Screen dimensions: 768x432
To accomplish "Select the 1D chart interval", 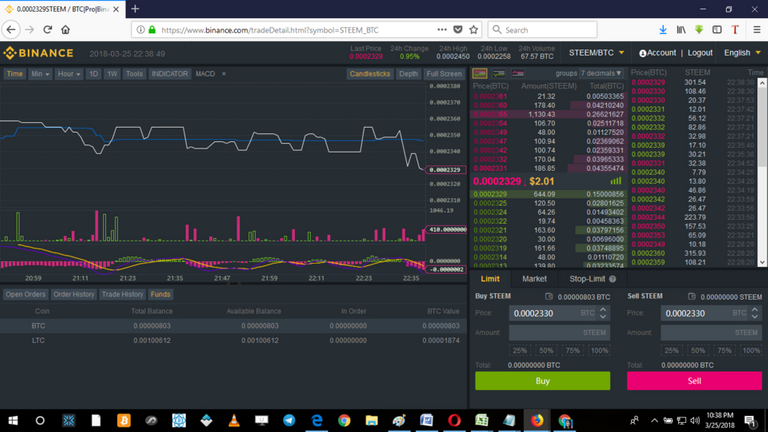I will tap(93, 74).
